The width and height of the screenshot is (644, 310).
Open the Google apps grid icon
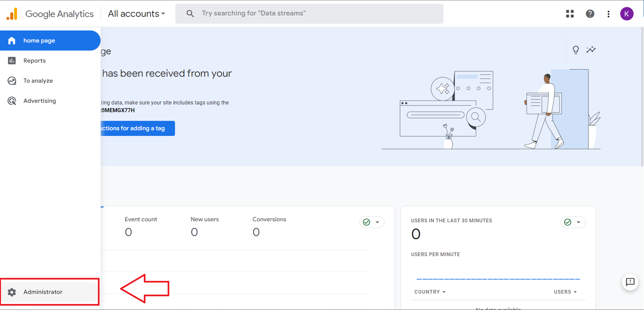(x=570, y=14)
